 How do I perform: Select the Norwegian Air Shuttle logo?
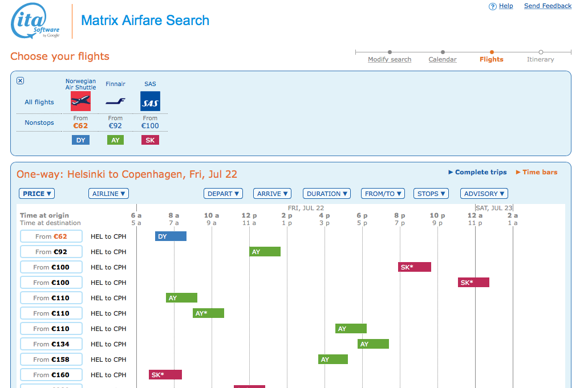pos(80,101)
